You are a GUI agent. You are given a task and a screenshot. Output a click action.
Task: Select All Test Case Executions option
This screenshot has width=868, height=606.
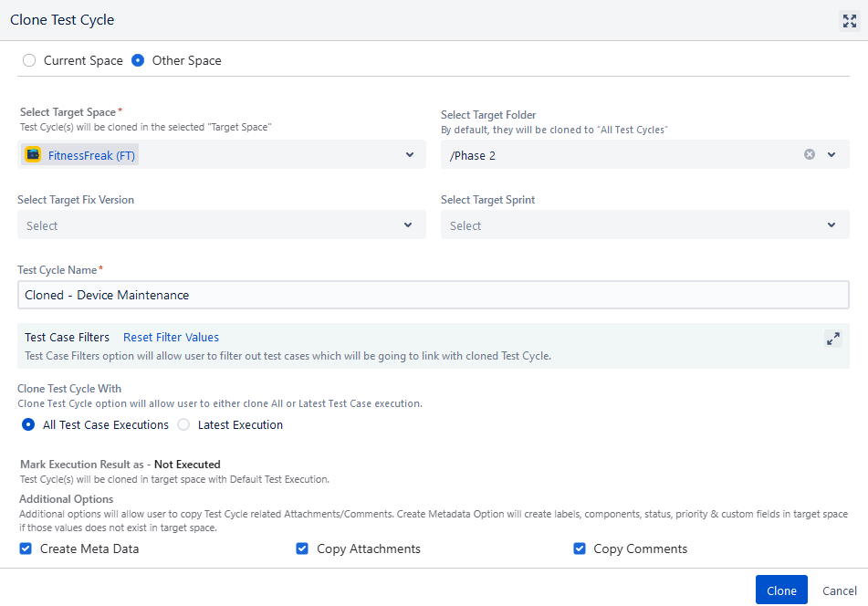[x=27, y=424]
